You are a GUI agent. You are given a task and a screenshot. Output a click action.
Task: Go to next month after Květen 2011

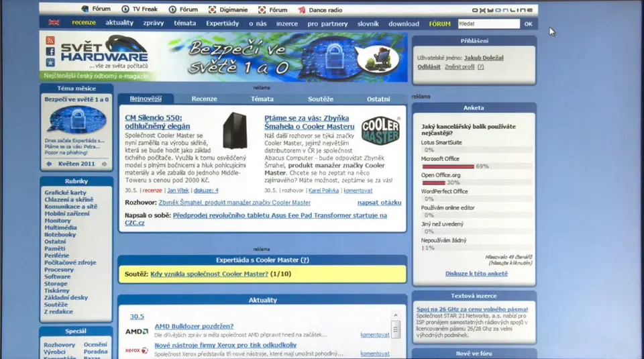[x=105, y=164]
